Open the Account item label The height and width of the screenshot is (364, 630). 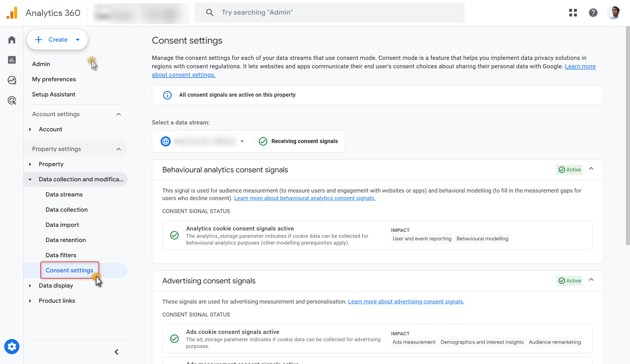coord(50,129)
